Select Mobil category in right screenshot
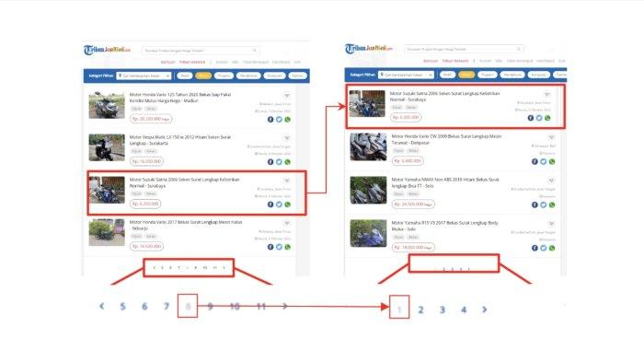Screen dimensions: 644x362 [447, 75]
